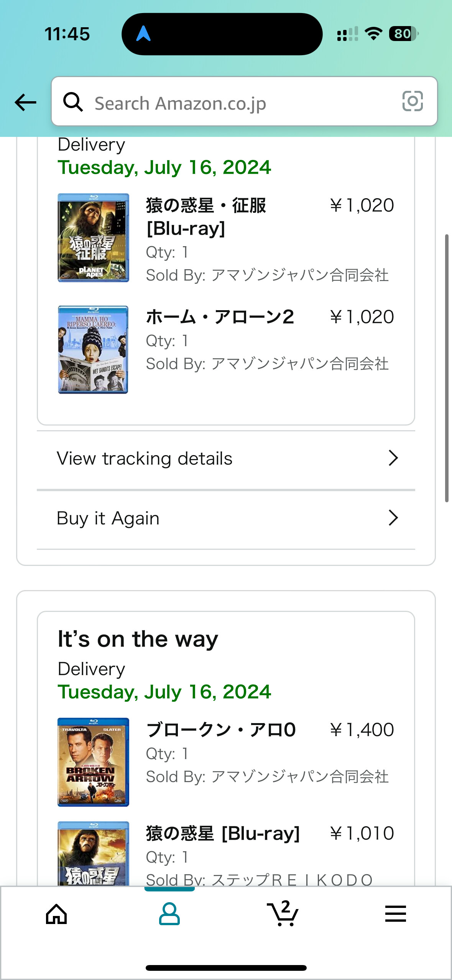Open Broken Arrow cover thumbnail
Viewport: 452px width, 980px height.
click(93, 762)
